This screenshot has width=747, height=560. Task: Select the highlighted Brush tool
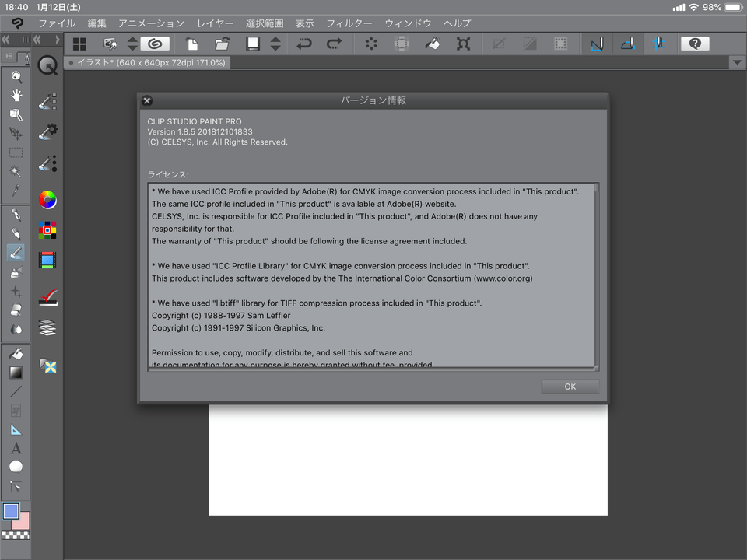click(x=16, y=253)
